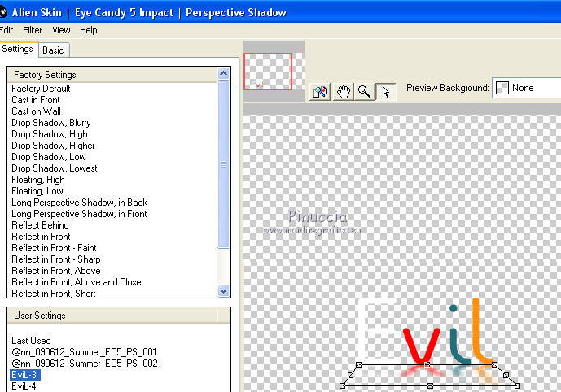Image resolution: width=561 pixels, height=392 pixels.
Task: Open the Edit menu
Action: (x=7, y=30)
